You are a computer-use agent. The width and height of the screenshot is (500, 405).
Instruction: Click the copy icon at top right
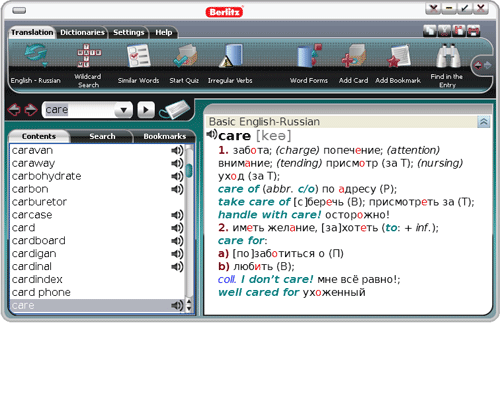click(x=430, y=31)
